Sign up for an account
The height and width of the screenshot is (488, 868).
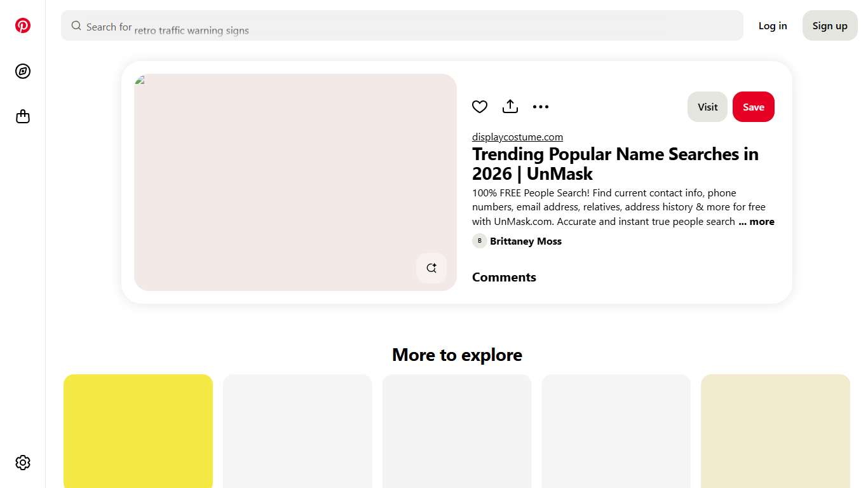pos(829,25)
